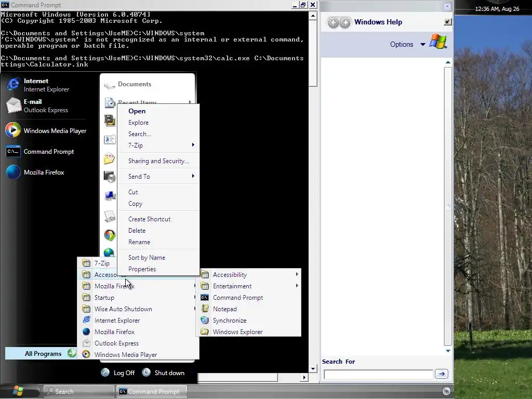Click the Help pane dock arrow button
This screenshot has height=399, width=532.
[x=447, y=22]
